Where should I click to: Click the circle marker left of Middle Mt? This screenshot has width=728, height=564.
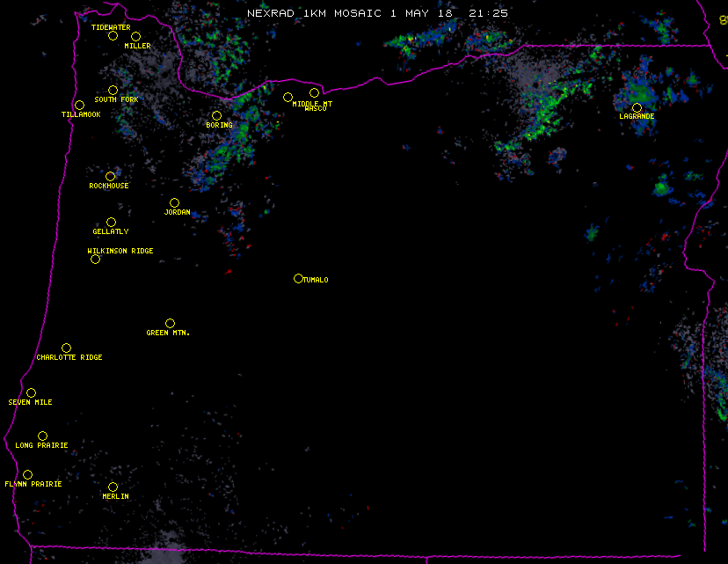(288, 97)
